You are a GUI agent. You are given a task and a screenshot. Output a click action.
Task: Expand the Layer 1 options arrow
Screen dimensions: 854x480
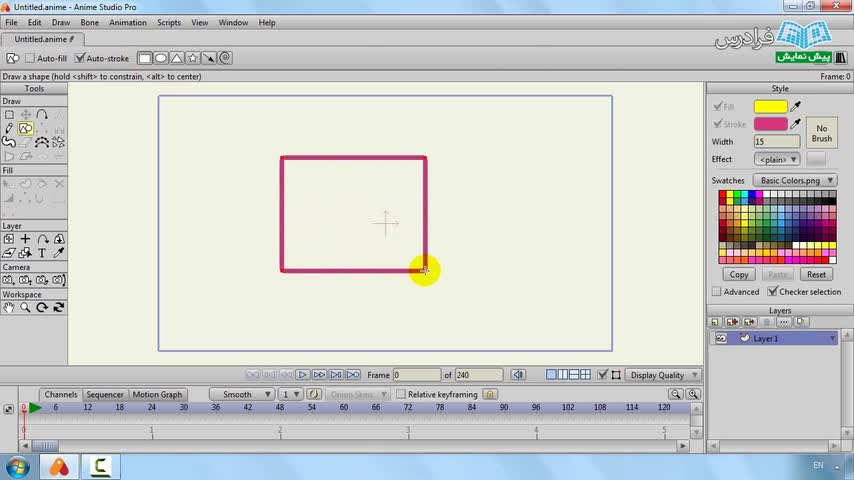pos(832,338)
